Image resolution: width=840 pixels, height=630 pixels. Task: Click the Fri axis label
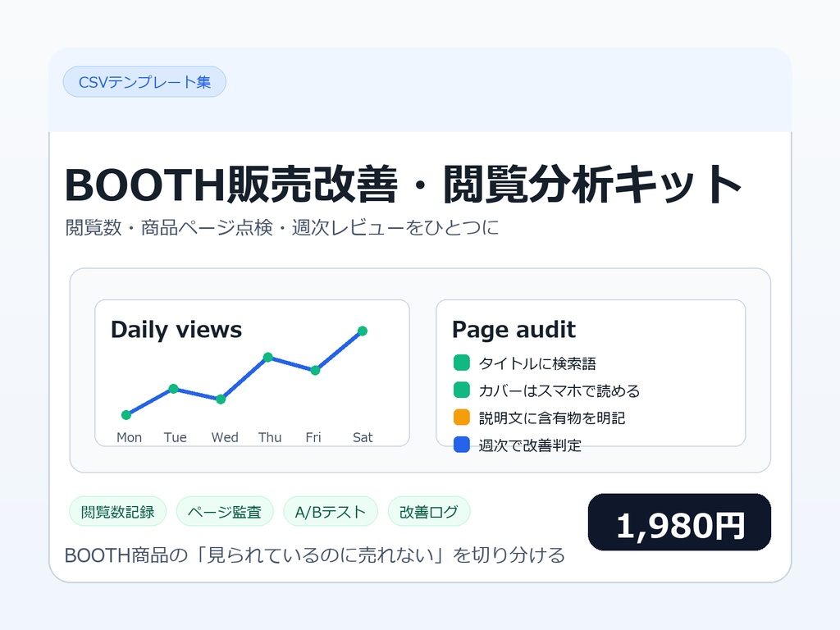point(313,438)
